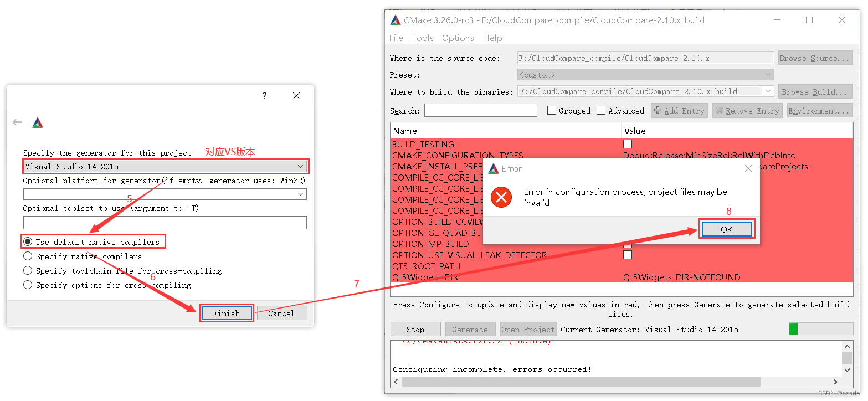Click scroll-right arrow in output log
This screenshot has width=868, height=401.
point(835,382)
